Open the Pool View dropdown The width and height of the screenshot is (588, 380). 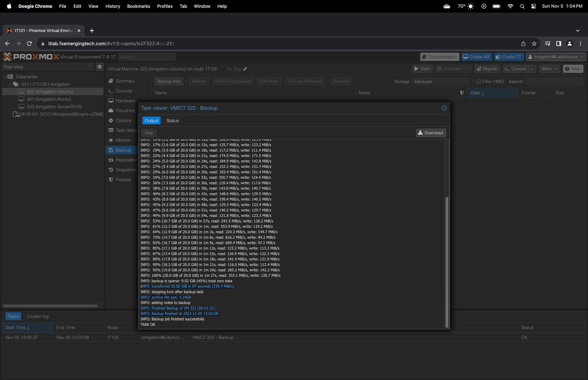48,67
